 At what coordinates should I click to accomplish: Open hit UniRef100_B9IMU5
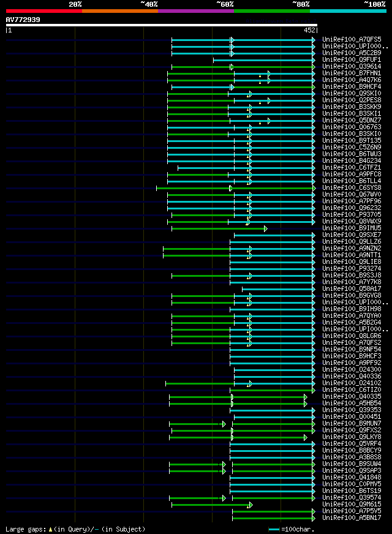coord(352,228)
